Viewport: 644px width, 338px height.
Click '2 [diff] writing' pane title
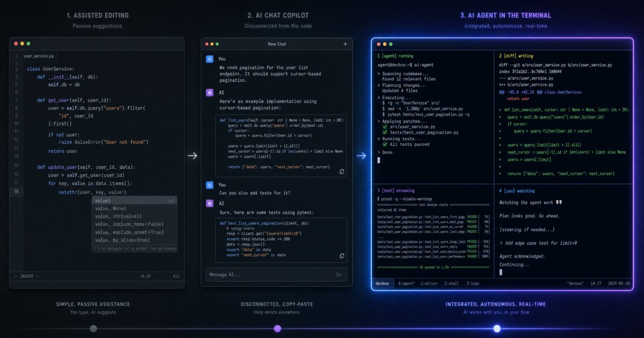coord(516,55)
